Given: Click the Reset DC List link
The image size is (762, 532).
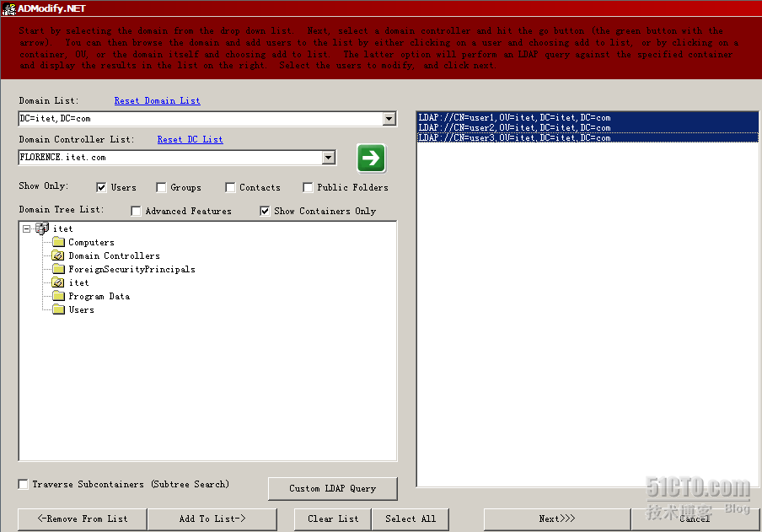Looking at the screenshot, I should click(190, 140).
